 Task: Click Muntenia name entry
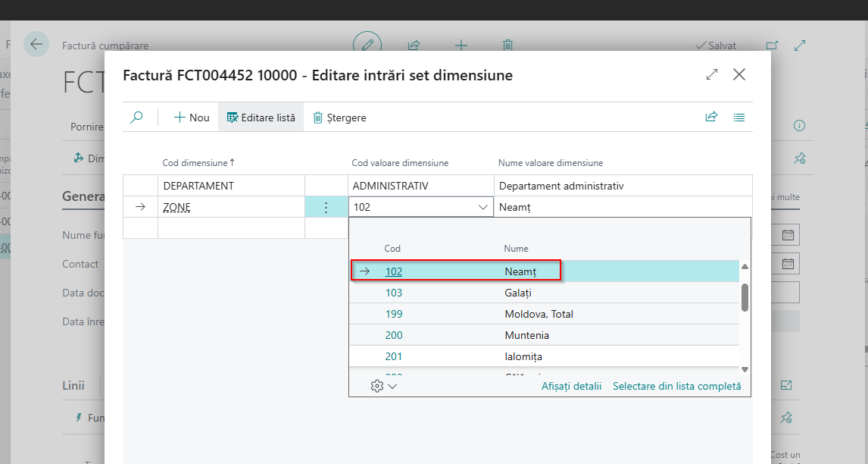(526, 335)
